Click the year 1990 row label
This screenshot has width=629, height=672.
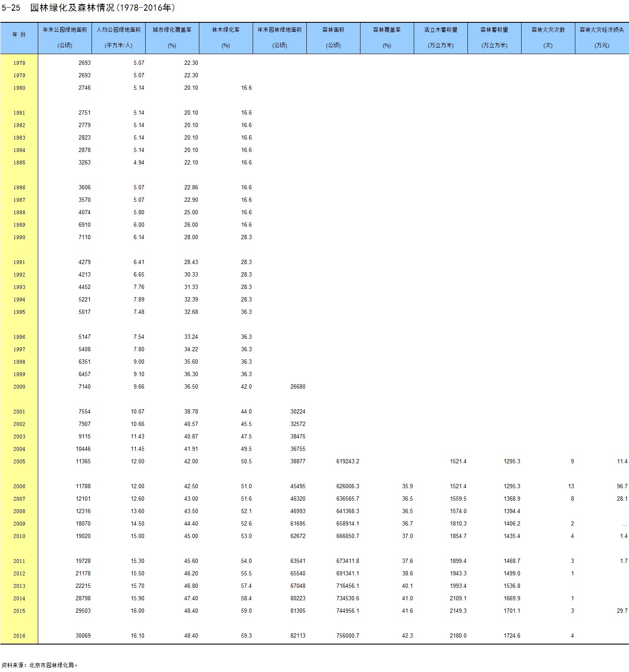click(19, 237)
